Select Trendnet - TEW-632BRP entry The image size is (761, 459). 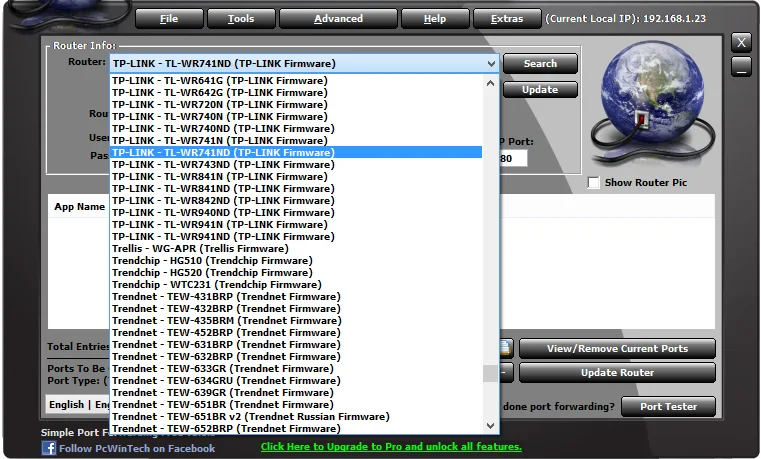pyautogui.click(x=296, y=357)
